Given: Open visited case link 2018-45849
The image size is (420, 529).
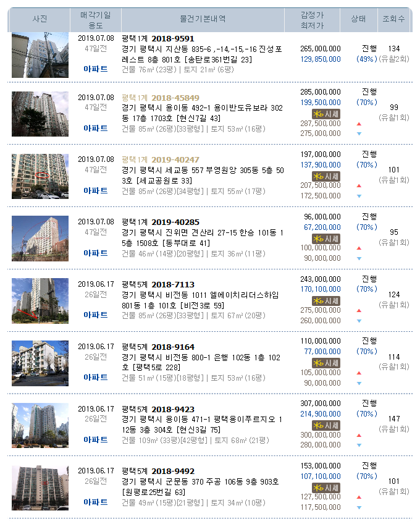Looking at the screenshot, I should click(175, 98).
